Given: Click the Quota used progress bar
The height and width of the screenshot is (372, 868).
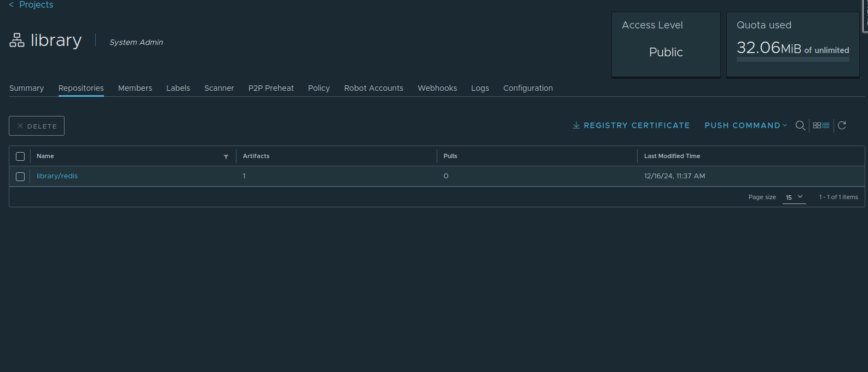Looking at the screenshot, I should click(792, 60).
